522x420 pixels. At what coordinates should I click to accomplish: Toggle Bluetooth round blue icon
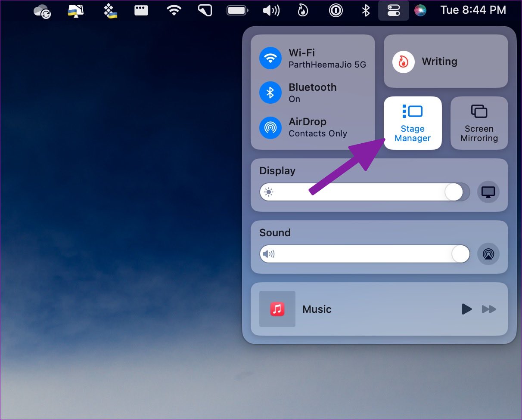tap(270, 93)
